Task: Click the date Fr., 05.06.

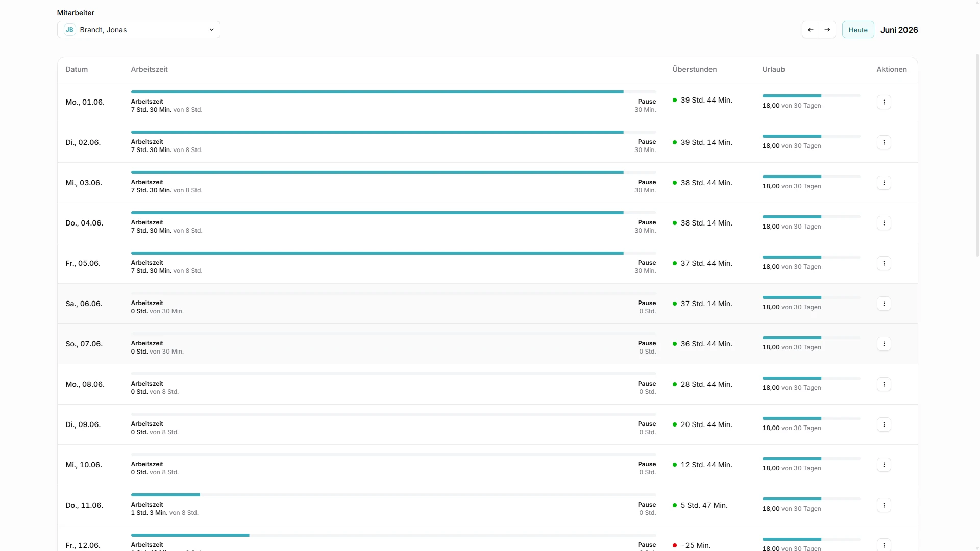Action: tap(83, 263)
